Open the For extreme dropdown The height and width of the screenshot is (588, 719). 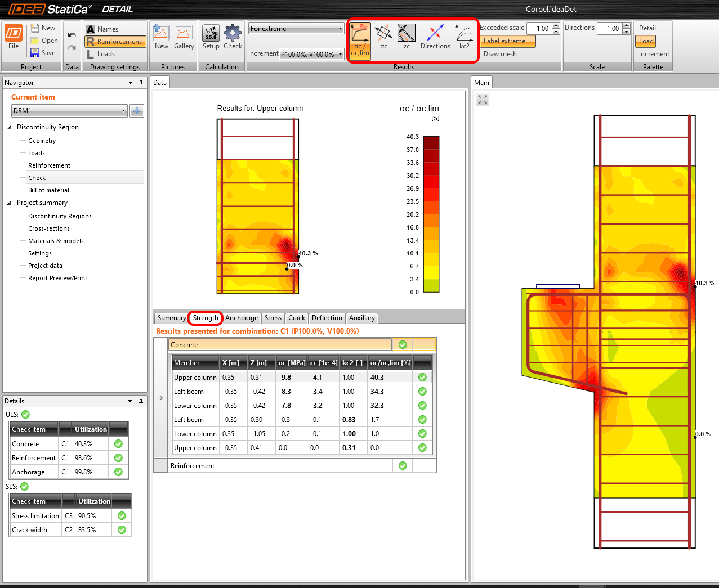coord(296,29)
